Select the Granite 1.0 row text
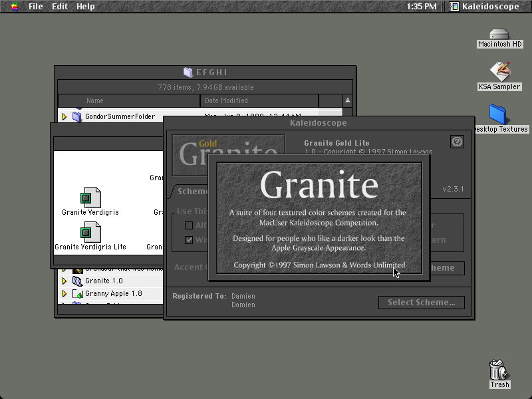The width and height of the screenshot is (532, 399). [x=104, y=281]
